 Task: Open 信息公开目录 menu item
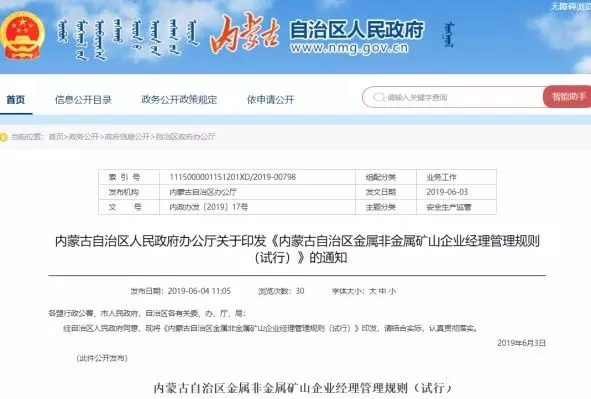click(x=83, y=99)
